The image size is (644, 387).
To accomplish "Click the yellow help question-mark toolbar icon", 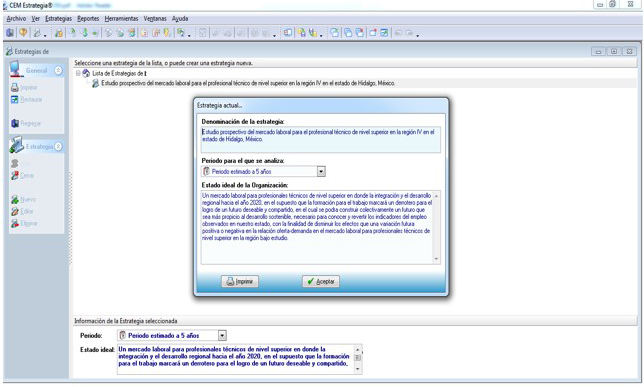I will tap(23, 33).
